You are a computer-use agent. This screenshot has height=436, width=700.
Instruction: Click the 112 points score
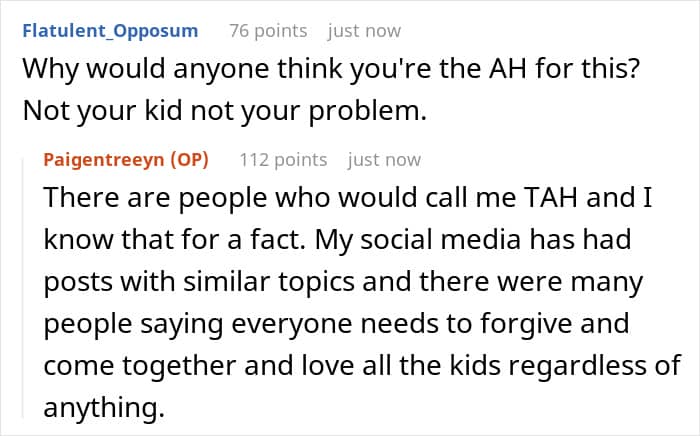point(283,159)
